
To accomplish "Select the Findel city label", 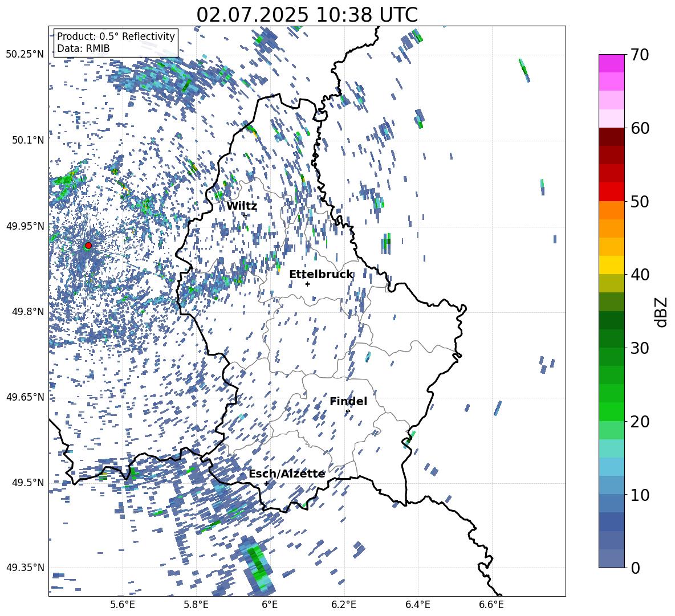I will pyautogui.click(x=348, y=401).
